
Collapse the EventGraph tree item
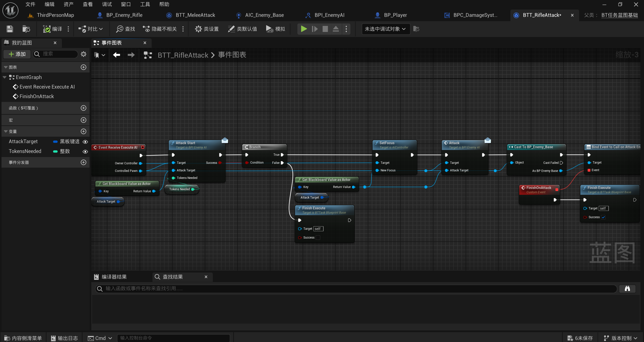point(5,77)
